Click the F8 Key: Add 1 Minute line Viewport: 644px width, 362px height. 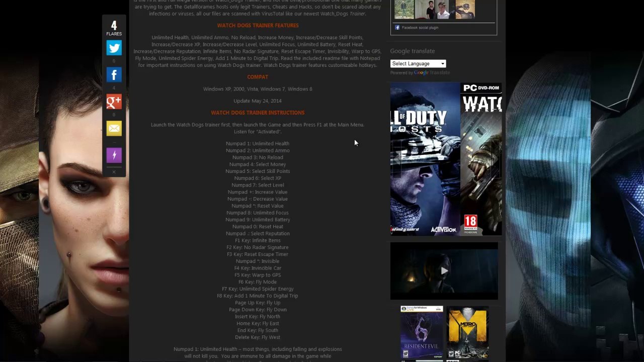[x=258, y=296]
